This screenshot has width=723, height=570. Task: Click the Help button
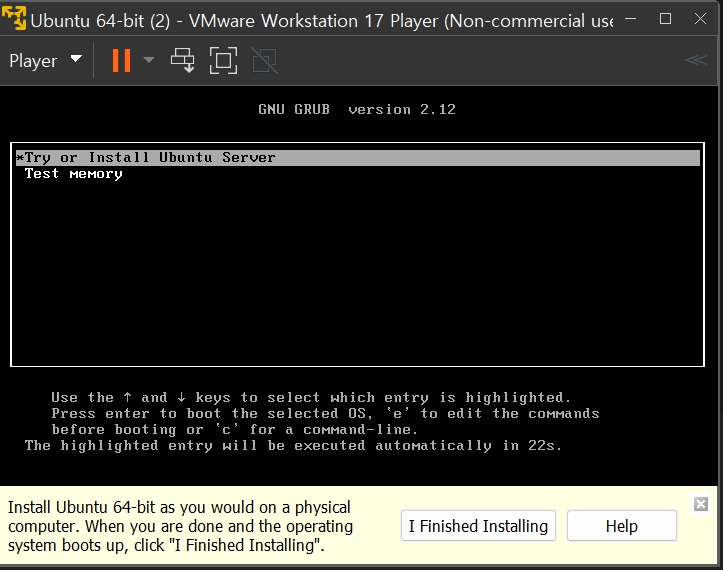coord(622,526)
